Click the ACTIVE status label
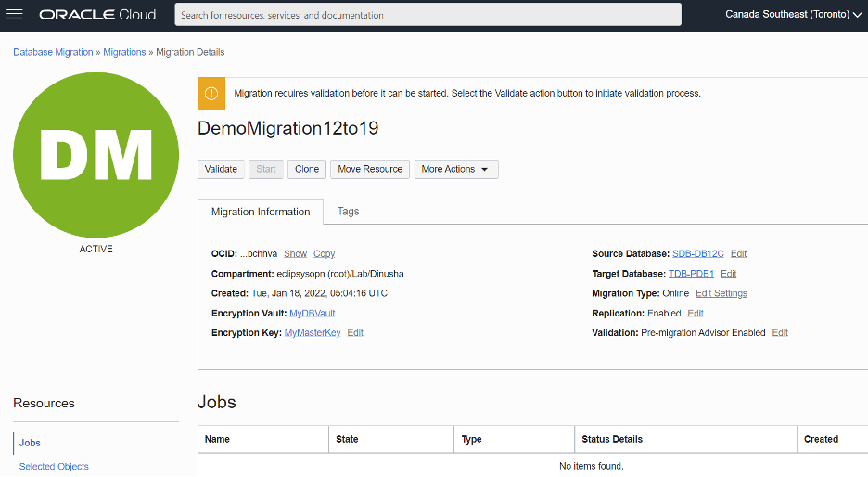868x477 pixels. coord(96,250)
